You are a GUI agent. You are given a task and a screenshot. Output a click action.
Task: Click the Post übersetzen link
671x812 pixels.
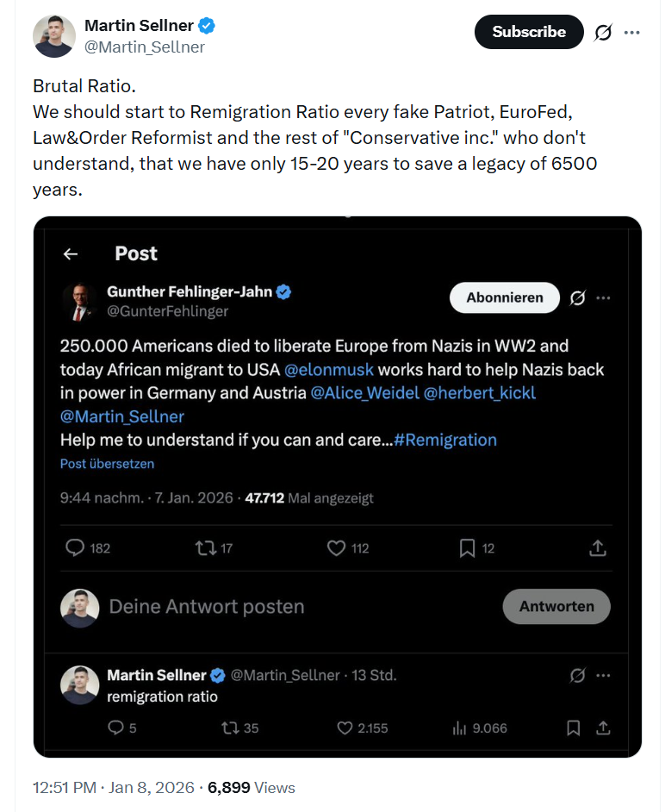tap(107, 464)
